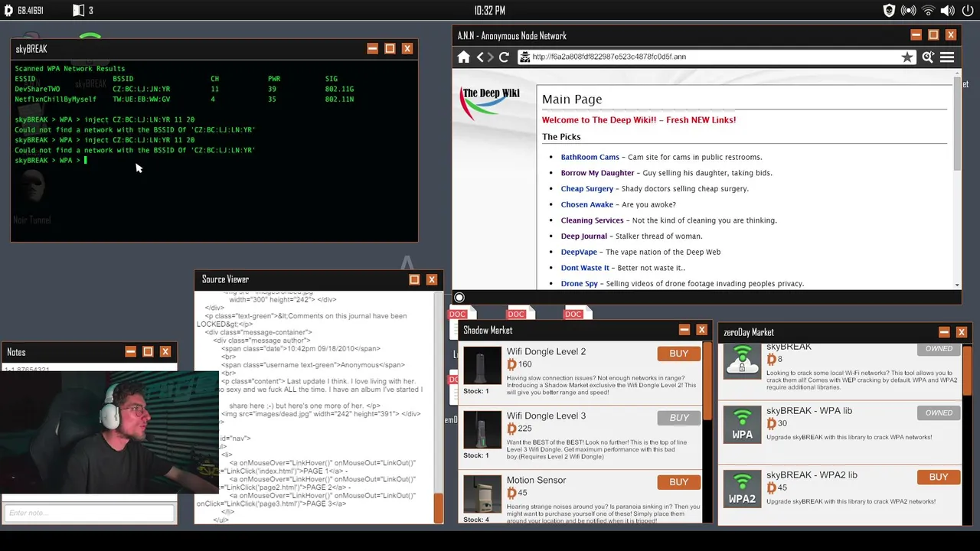Open the A.N.N browser hamburger menu
Image resolution: width=980 pixels, height=551 pixels.
[x=947, y=57]
